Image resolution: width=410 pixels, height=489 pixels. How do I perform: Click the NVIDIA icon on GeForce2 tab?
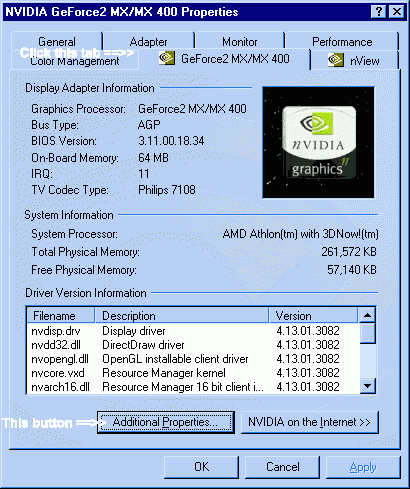click(167, 58)
